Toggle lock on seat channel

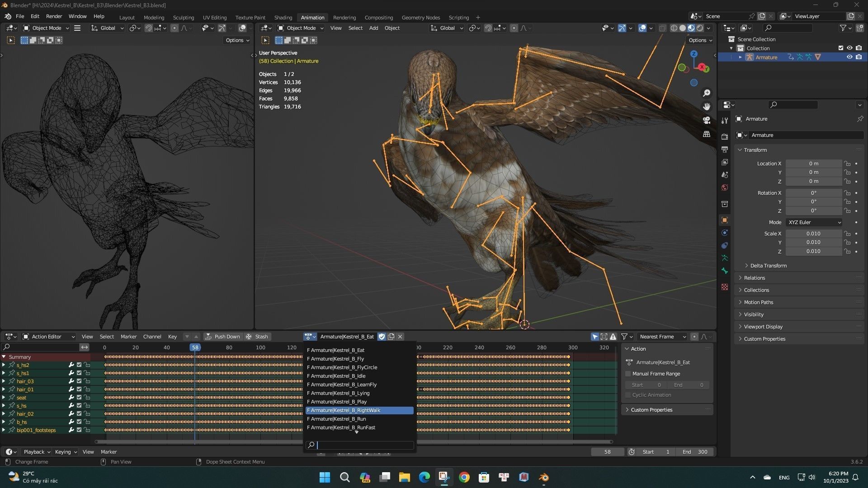[x=87, y=398]
